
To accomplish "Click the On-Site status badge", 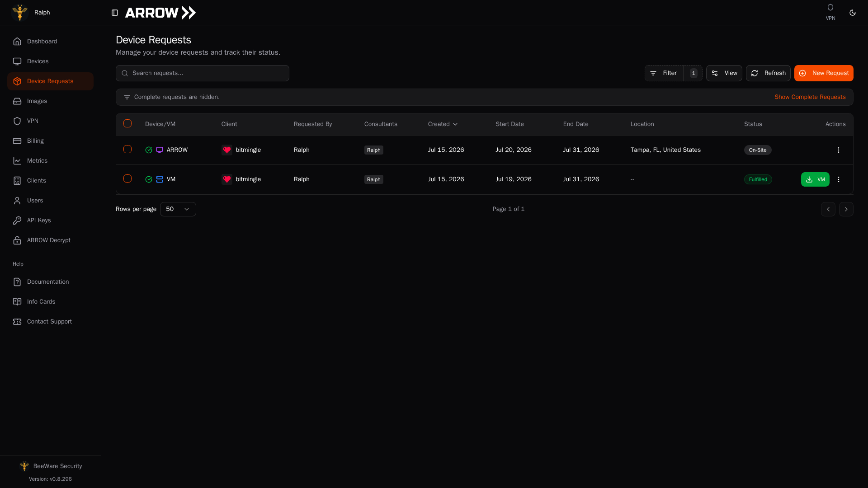I will coord(758,150).
